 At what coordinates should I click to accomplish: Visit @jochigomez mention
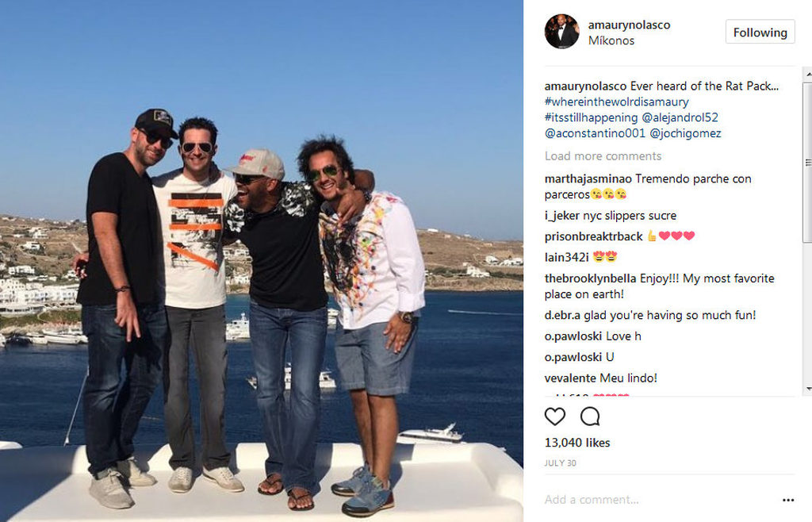(685, 133)
